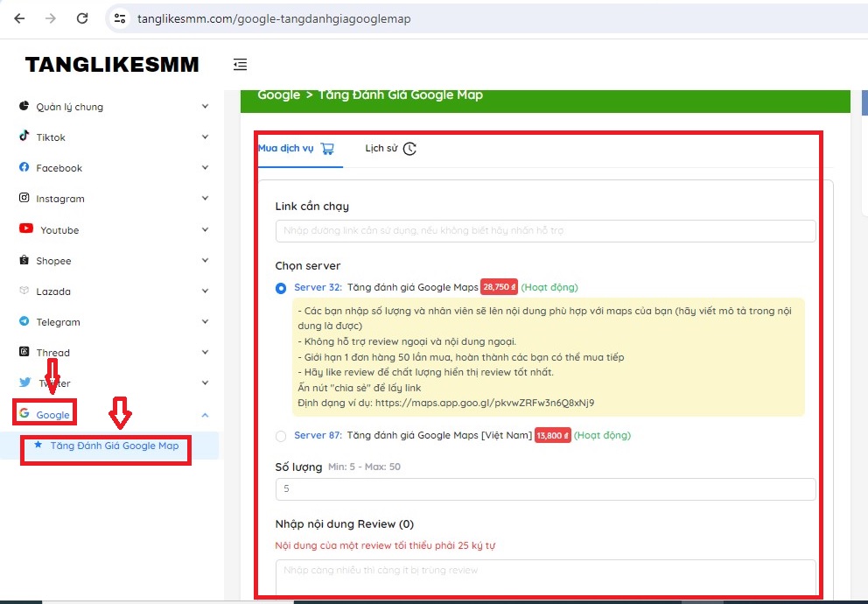Click the Facebook icon in sidebar

24,166
